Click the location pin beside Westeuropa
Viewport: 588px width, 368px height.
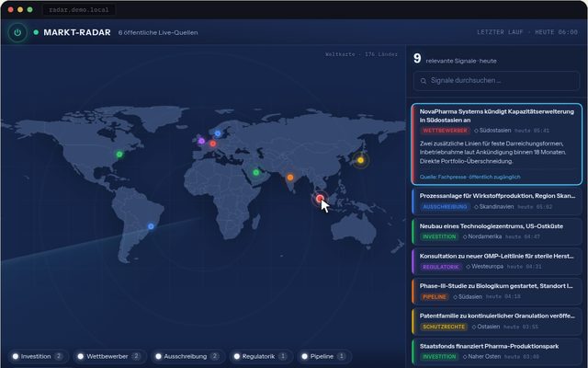(468, 267)
